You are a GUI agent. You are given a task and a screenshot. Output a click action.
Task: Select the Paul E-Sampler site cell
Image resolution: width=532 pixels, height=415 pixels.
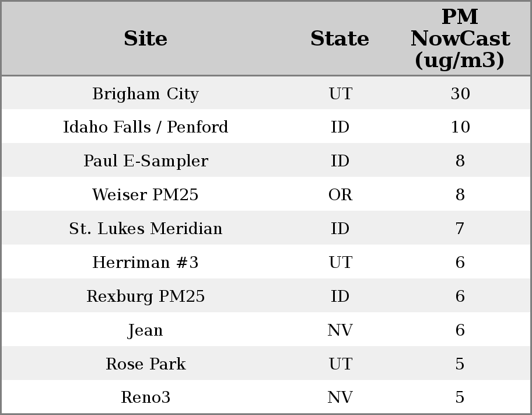point(145,161)
